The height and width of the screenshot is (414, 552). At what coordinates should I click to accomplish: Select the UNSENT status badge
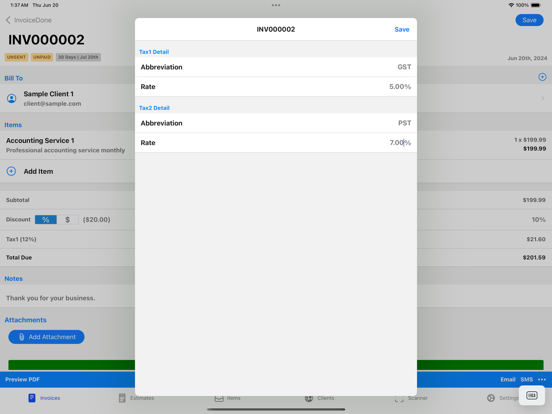coord(16,57)
